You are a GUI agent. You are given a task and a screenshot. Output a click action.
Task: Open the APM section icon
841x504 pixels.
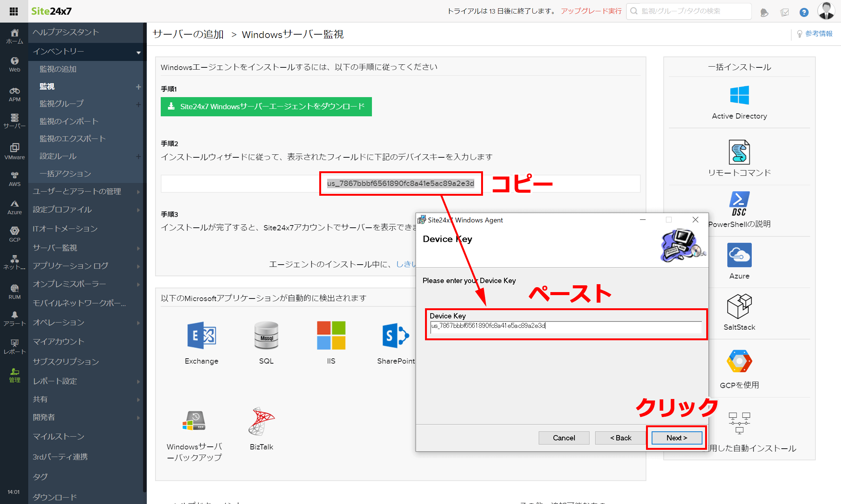(14, 94)
